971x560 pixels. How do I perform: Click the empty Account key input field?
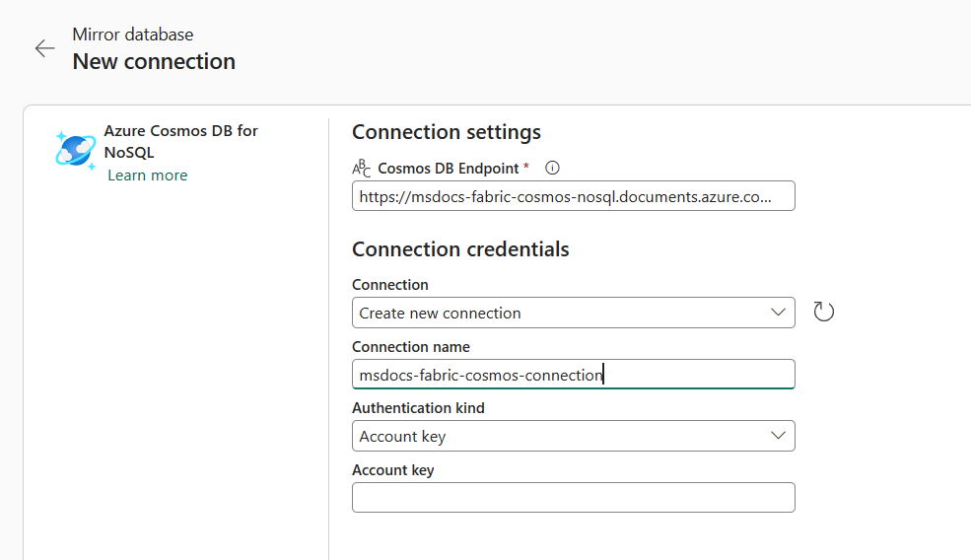(573, 497)
